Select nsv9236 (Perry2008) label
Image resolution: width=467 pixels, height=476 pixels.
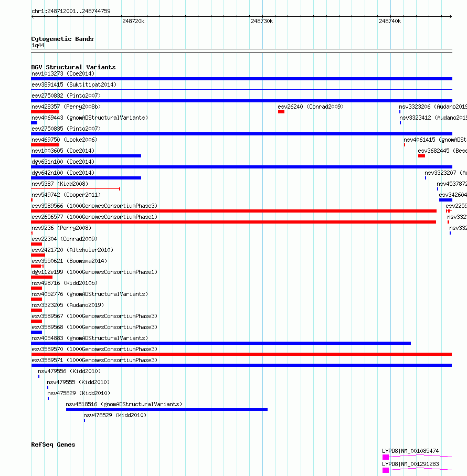coord(61,228)
